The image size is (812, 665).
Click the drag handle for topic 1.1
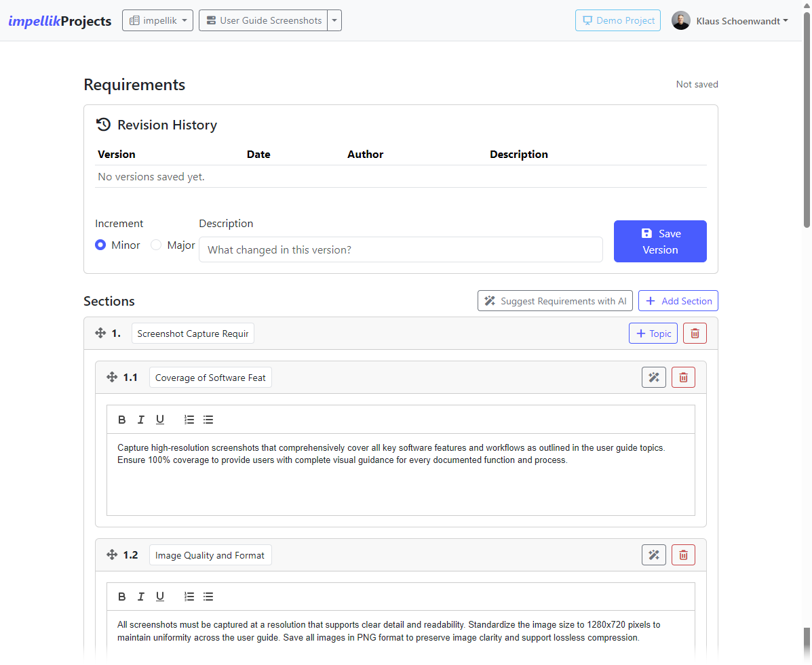(112, 378)
